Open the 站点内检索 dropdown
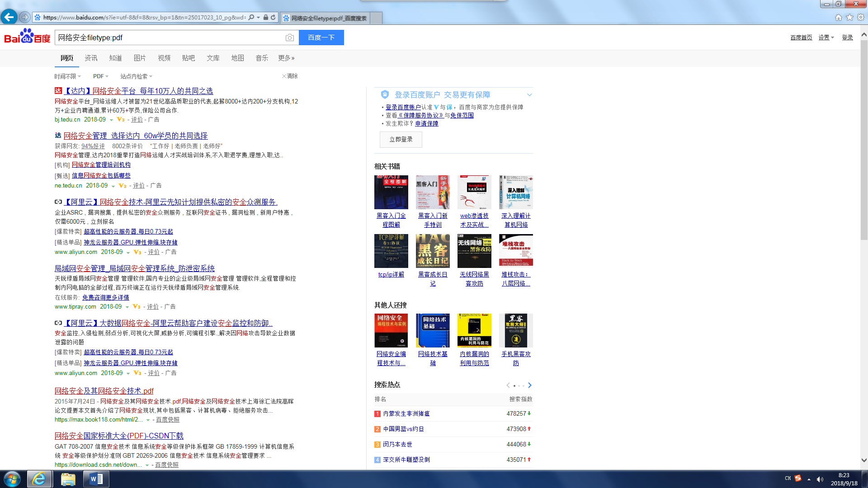The width and height of the screenshot is (868, 488). 136,76
